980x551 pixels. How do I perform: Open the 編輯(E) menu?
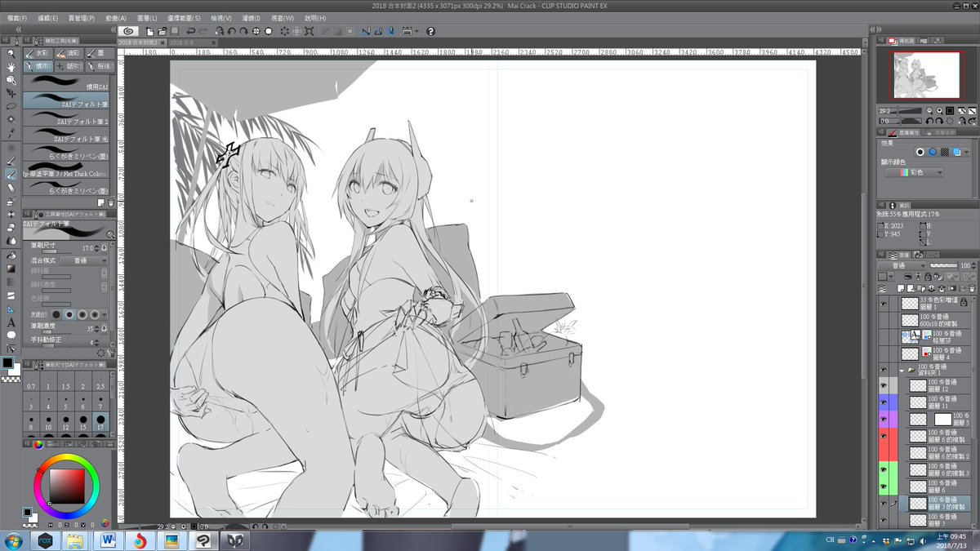point(48,17)
